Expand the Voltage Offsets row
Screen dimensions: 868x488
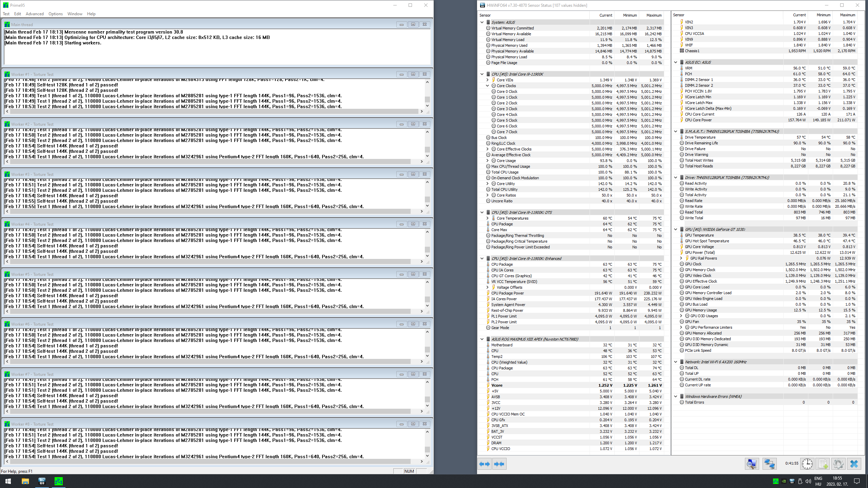point(488,287)
